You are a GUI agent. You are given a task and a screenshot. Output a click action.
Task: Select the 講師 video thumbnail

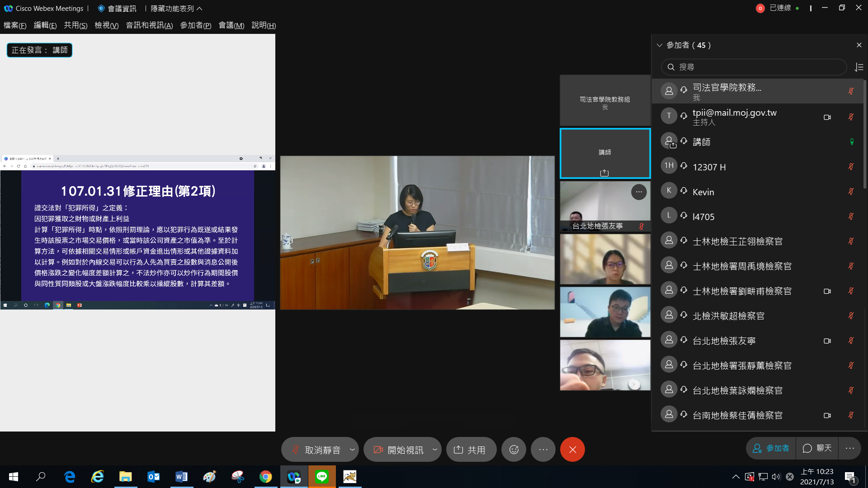[x=605, y=153]
